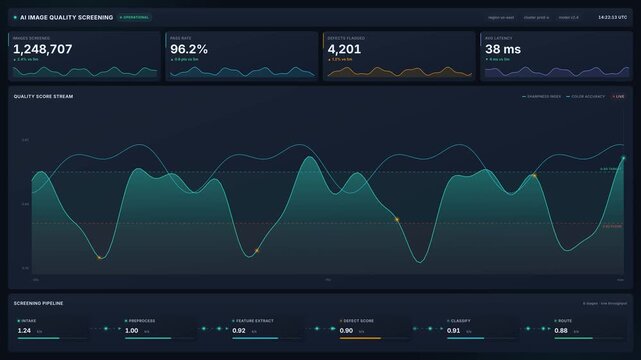
Task: Click the live teal endpoint of the stream
Action: tap(623, 158)
